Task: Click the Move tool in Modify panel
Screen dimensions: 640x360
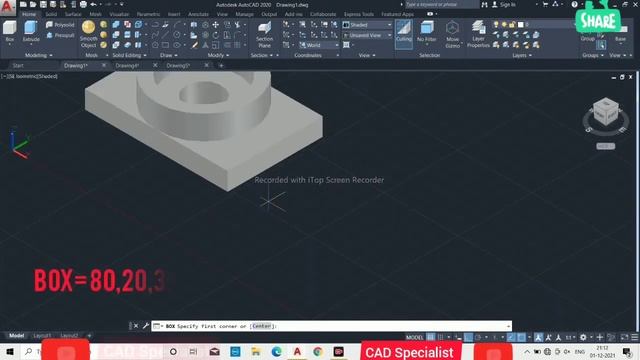Action: (216, 25)
